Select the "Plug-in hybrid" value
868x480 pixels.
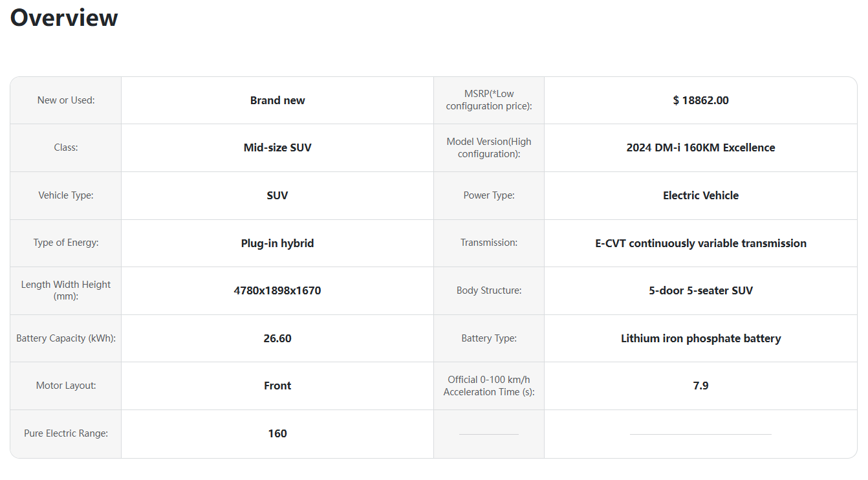(x=277, y=243)
